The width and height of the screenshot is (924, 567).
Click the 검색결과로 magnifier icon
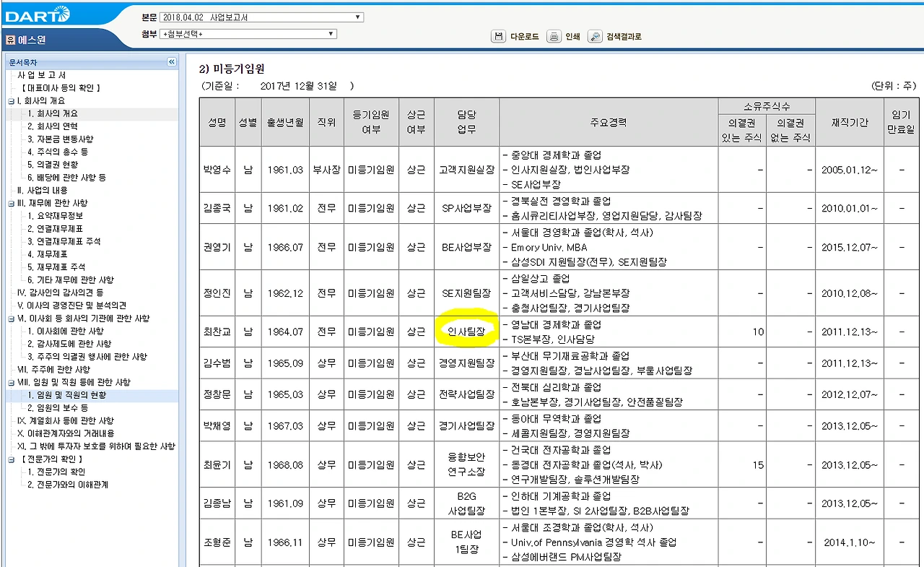[595, 37]
